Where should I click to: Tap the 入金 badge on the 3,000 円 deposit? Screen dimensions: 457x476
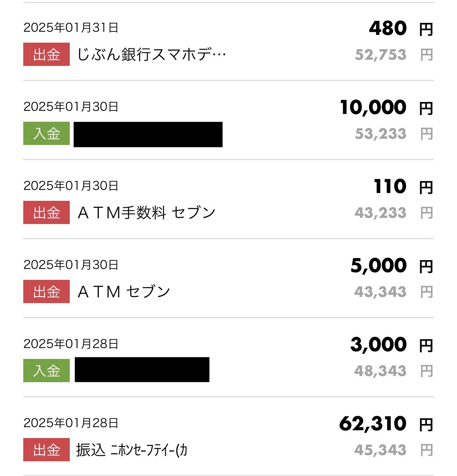47,371
